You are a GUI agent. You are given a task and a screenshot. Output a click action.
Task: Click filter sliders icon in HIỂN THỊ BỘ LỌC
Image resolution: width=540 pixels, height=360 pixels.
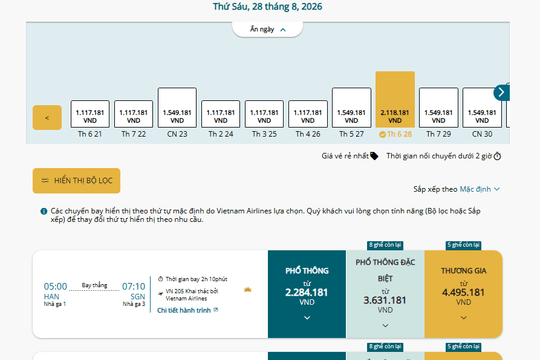pos(45,181)
